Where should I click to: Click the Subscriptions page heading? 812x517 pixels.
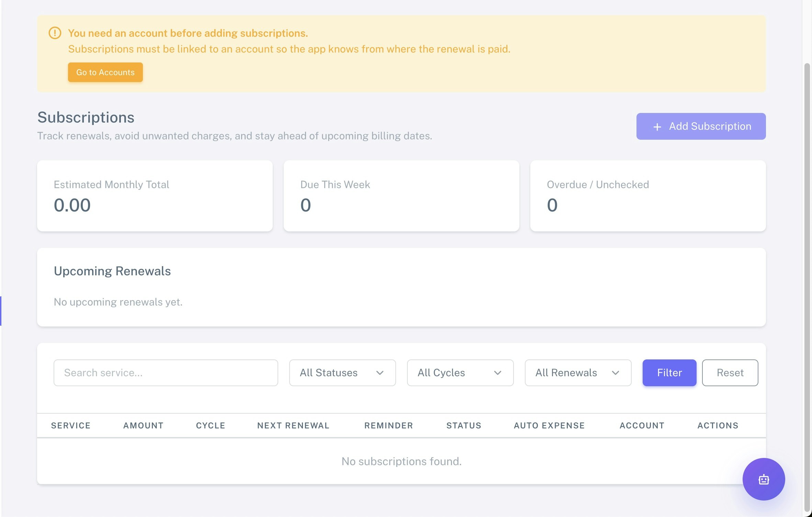pyautogui.click(x=86, y=117)
